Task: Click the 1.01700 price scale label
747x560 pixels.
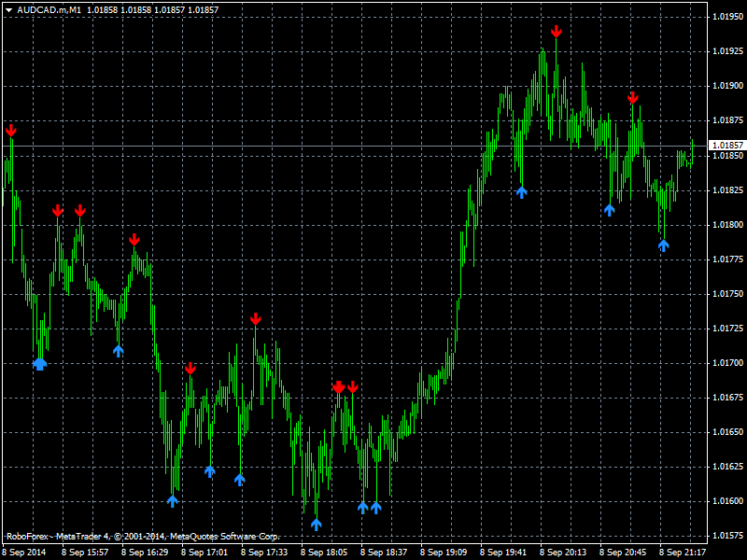Action: (x=727, y=363)
